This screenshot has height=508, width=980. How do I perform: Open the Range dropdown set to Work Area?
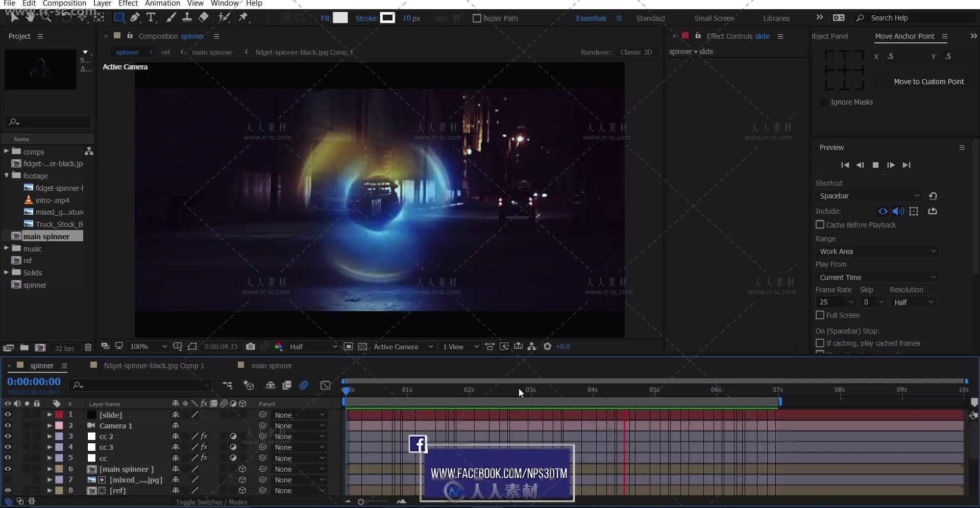[877, 251]
